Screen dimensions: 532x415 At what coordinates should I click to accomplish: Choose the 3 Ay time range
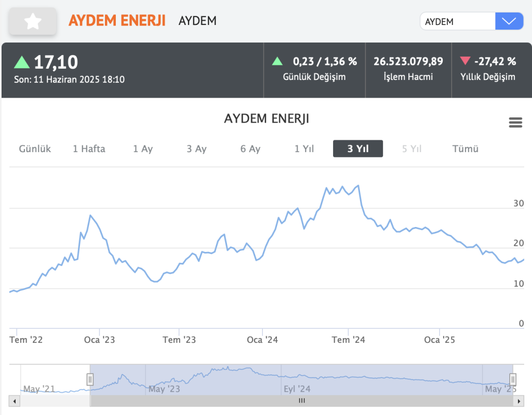196,149
